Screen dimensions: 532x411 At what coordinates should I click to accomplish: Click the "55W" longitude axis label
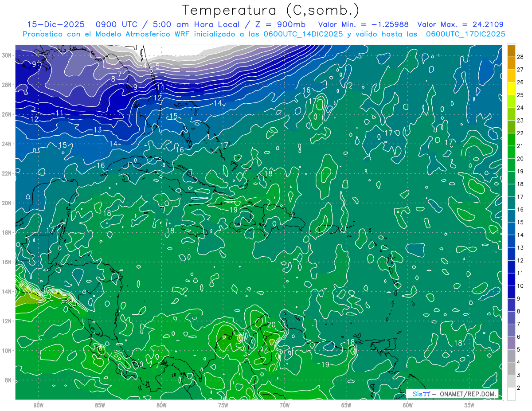click(469, 405)
